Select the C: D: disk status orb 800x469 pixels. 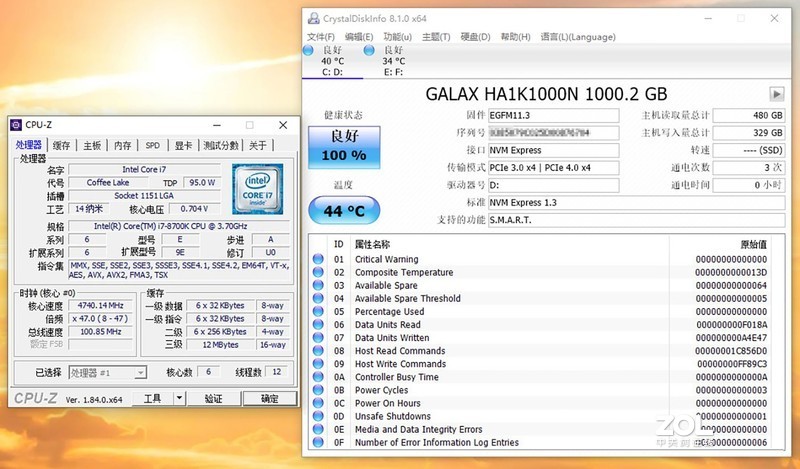pyautogui.click(x=308, y=50)
